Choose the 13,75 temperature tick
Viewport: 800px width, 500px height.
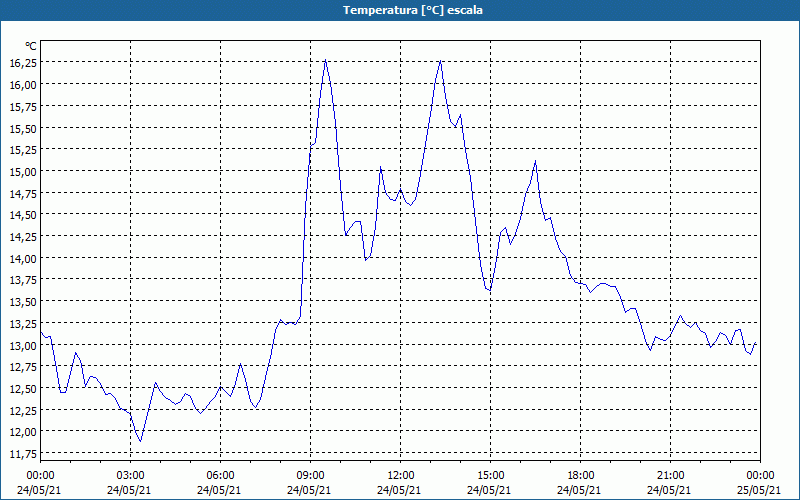pos(23,280)
